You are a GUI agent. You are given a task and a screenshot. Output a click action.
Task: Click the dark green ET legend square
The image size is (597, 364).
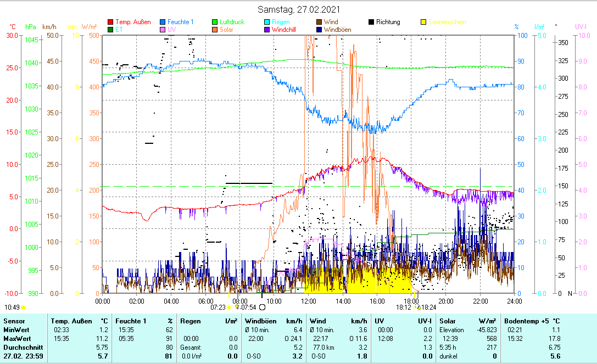pos(110,30)
